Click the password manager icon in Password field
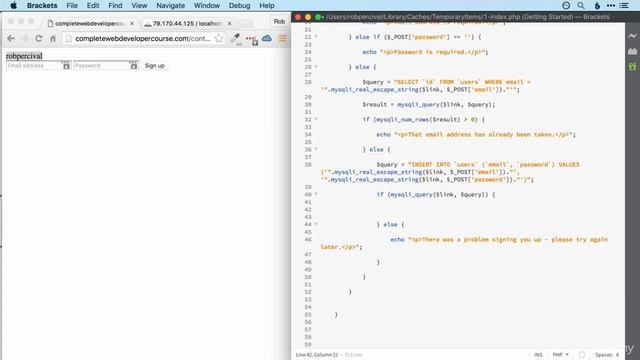This screenshot has height=360, width=640. click(133, 65)
